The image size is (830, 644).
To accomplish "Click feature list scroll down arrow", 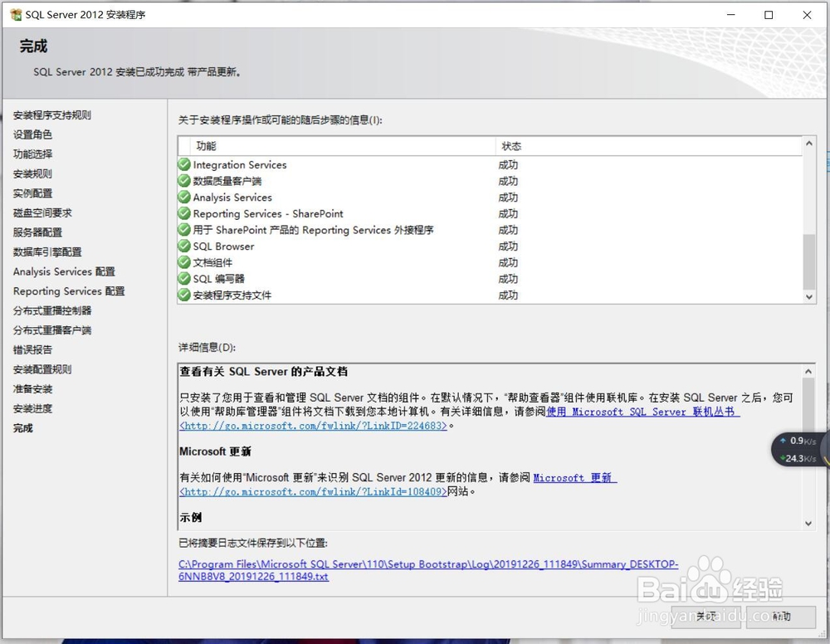I will pos(808,297).
